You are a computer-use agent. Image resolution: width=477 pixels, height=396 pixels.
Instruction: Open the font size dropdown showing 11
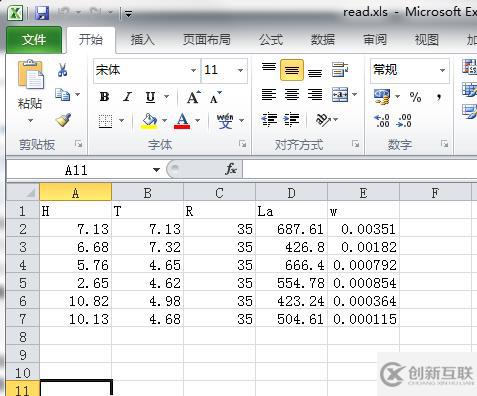pyautogui.click(x=240, y=71)
